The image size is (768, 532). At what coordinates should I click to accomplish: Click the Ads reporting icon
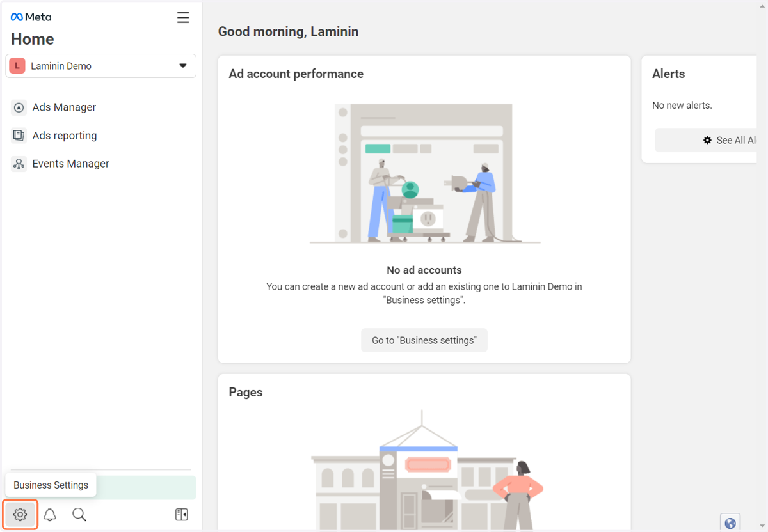pos(19,136)
